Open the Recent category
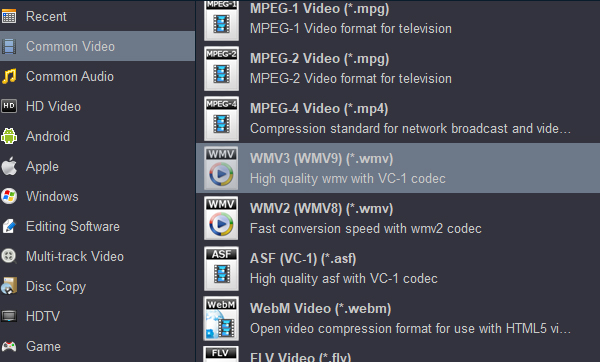600x362 pixels. point(97,16)
